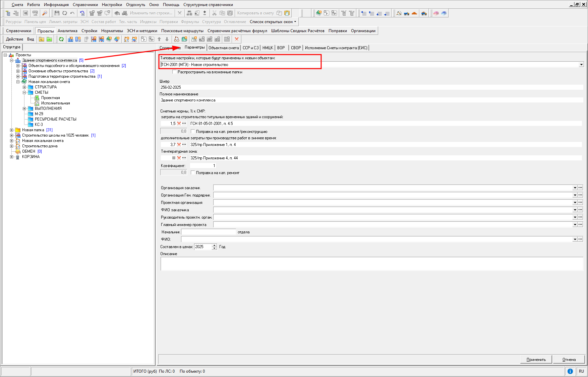
Task: Click the up arrow move icon in projects toolbar
Action: click(159, 39)
